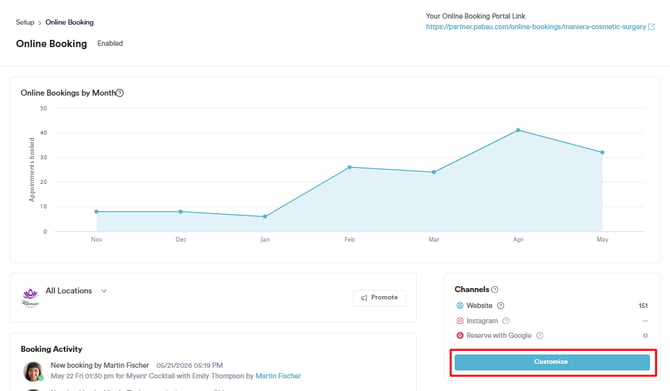Click the December data point on chart
The image size is (670, 391).
coord(181,212)
